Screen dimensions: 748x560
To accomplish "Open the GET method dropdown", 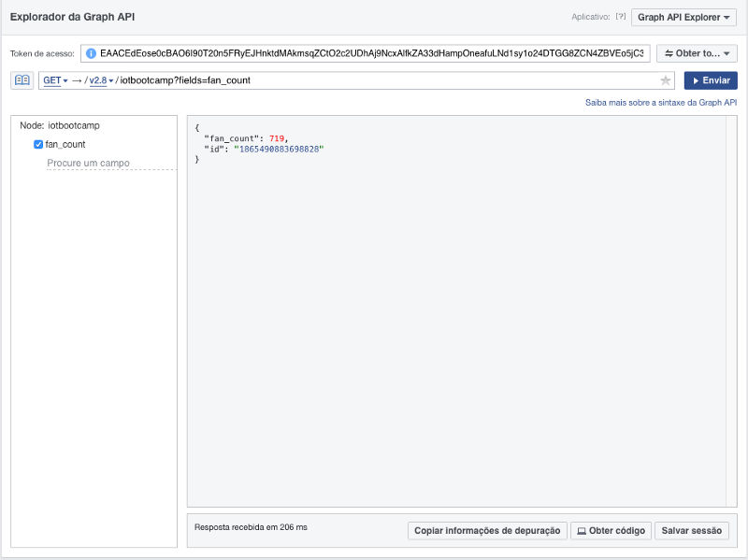I will [55, 80].
